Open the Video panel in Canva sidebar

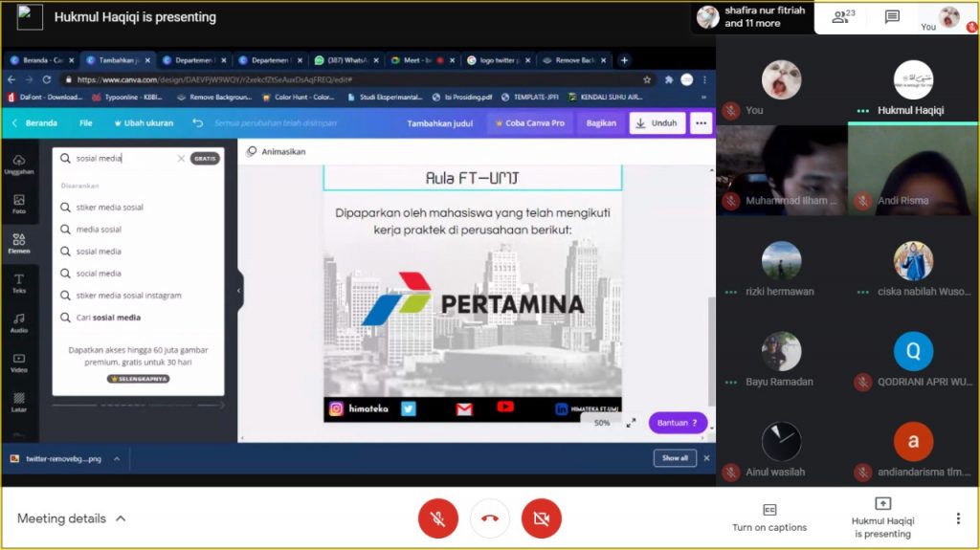pos(19,363)
